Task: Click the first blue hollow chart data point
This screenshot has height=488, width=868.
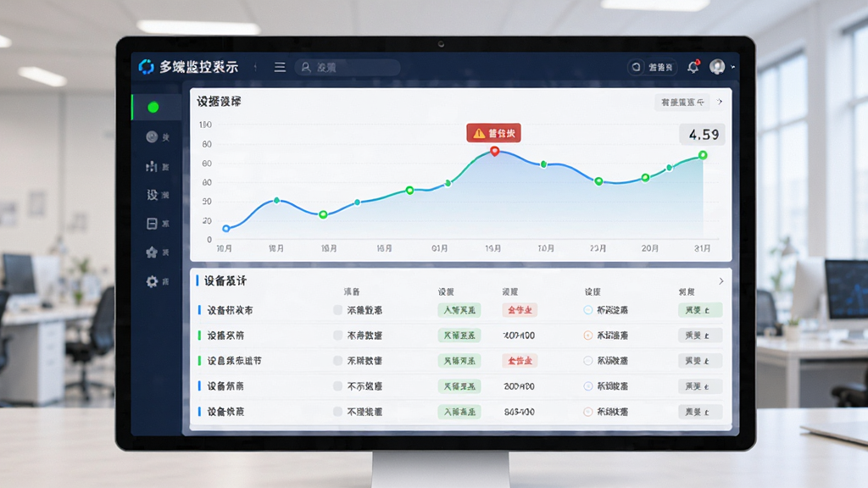Action: (225, 229)
